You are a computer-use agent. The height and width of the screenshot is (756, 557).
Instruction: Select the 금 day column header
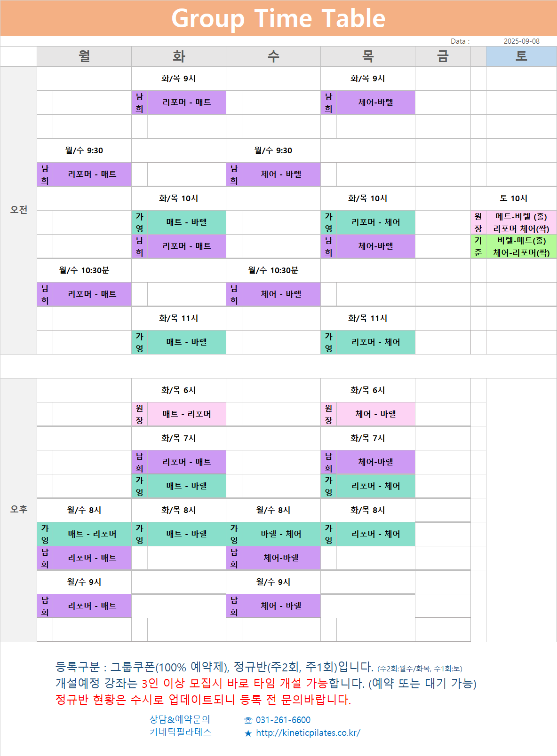tap(443, 56)
